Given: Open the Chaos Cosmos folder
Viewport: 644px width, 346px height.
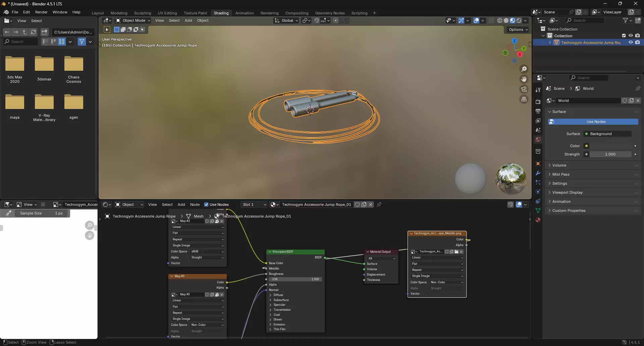Looking at the screenshot, I should click(74, 69).
